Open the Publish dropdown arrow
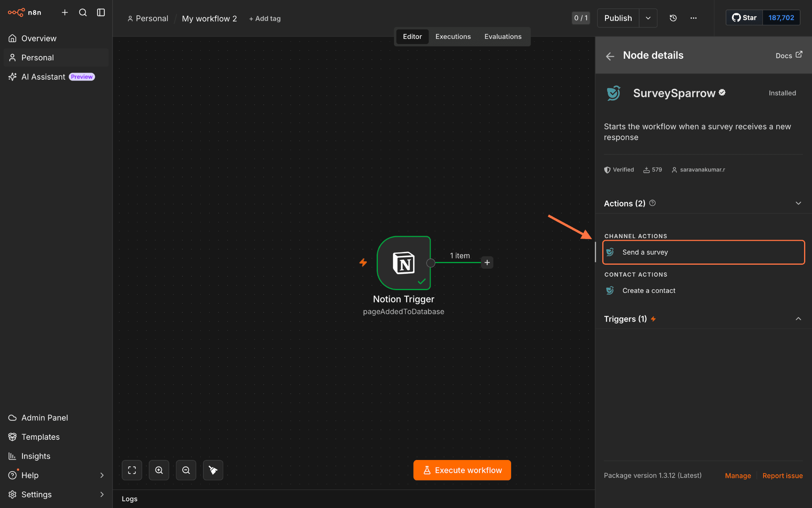812x508 pixels. (x=648, y=18)
